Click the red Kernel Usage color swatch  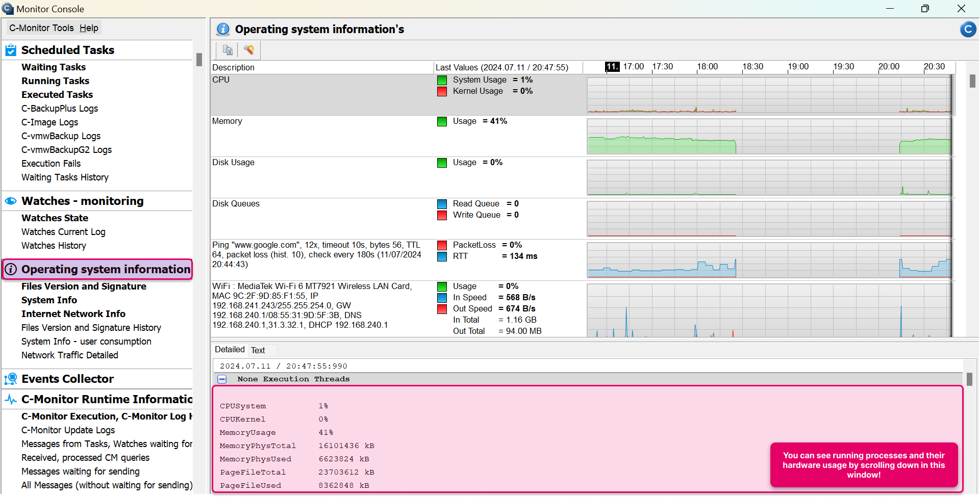[x=442, y=91]
